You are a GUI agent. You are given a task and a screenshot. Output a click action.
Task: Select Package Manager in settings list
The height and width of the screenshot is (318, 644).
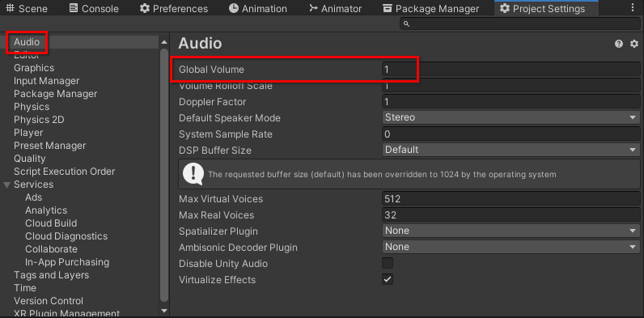[x=56, y=94]
